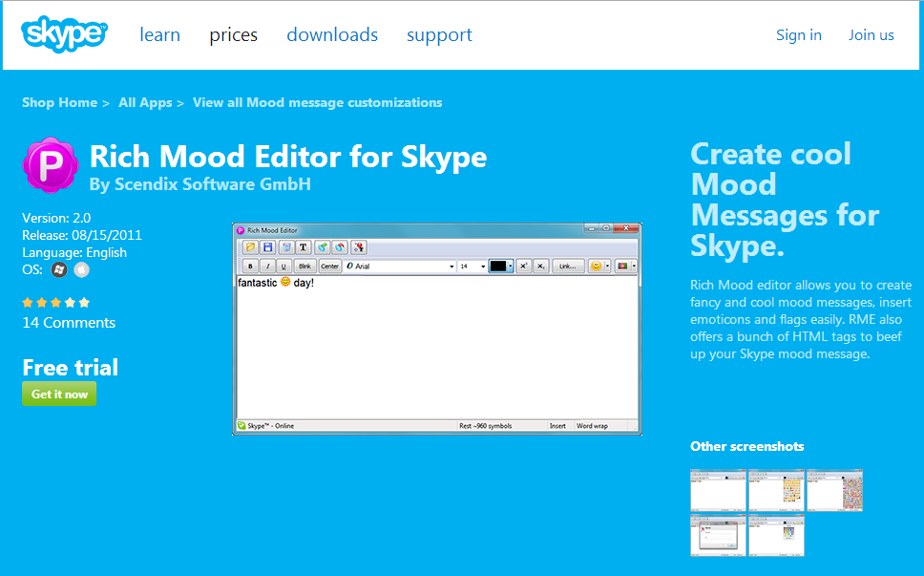
Task: Click the main Rich Mood Editor screenshot image
Action: [436, 329]
